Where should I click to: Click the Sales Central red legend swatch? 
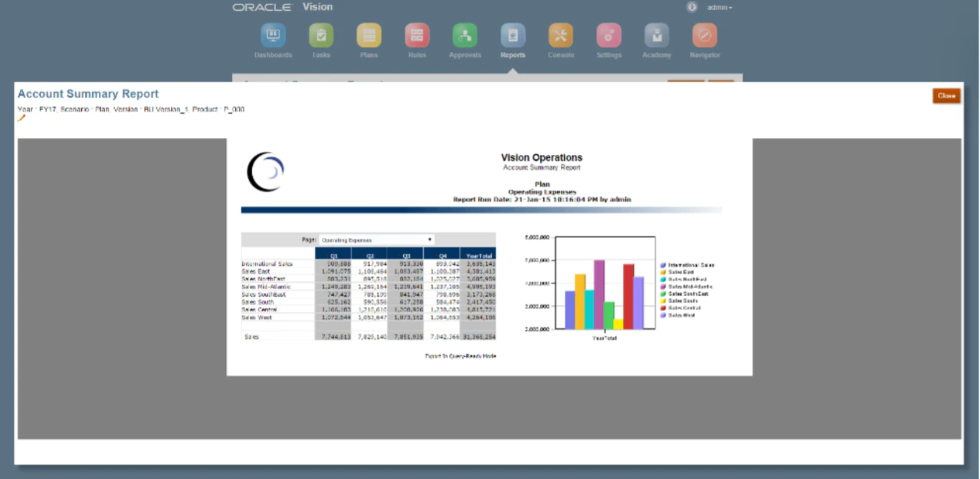(664, 308)
